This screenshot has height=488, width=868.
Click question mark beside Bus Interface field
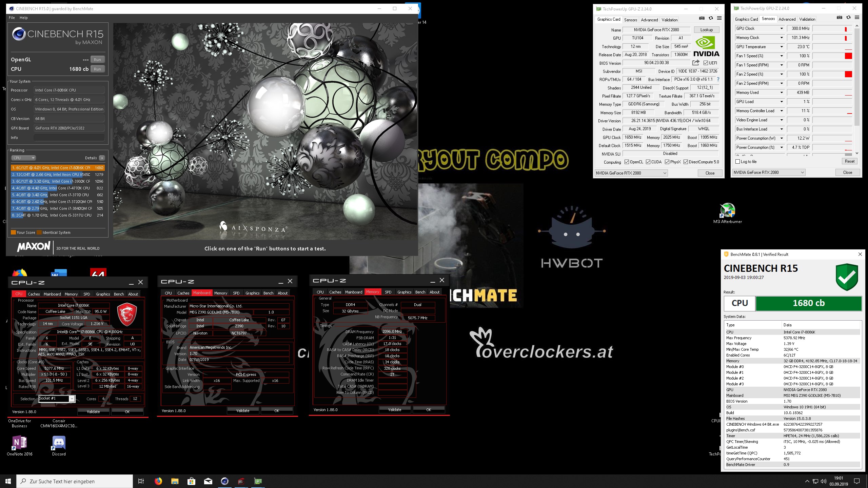(x=718, y=79)
